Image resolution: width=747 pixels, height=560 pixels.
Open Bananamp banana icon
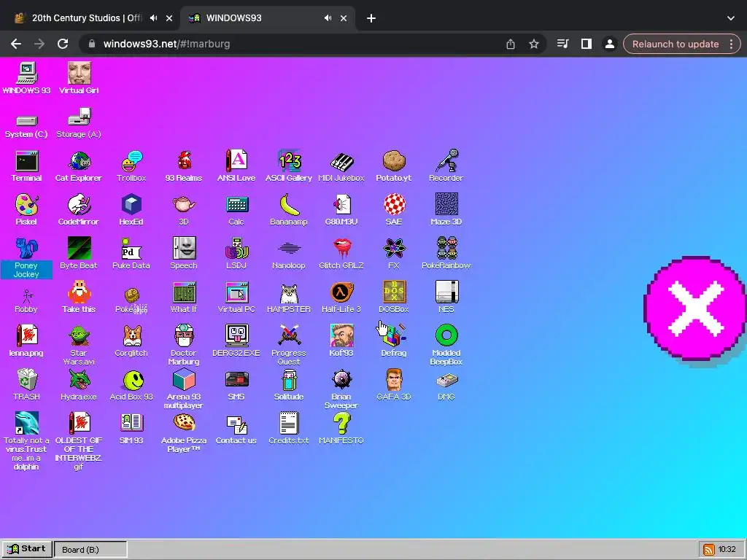click(x=289, y=210)
